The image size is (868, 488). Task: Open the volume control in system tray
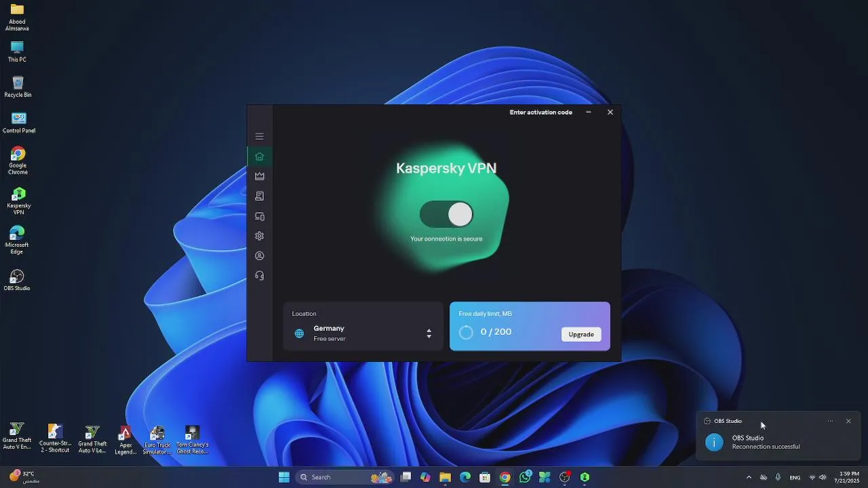click(x=823, y=477)
